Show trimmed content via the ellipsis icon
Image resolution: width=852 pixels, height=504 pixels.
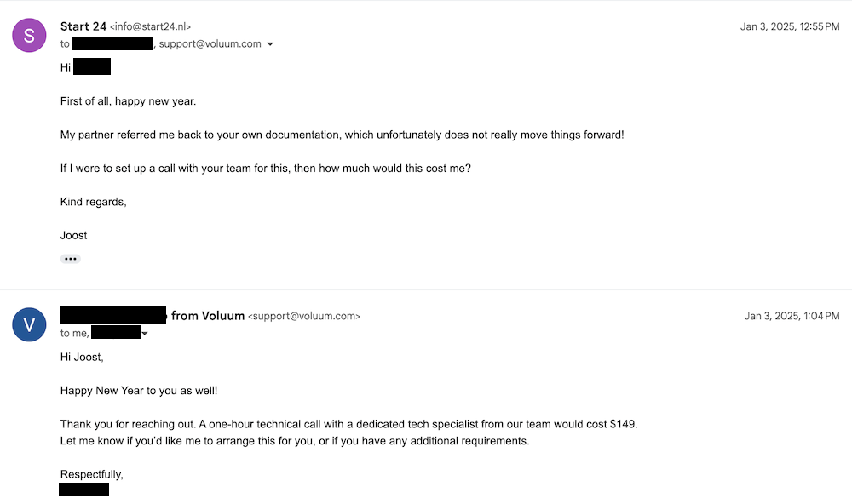point(71,259)
